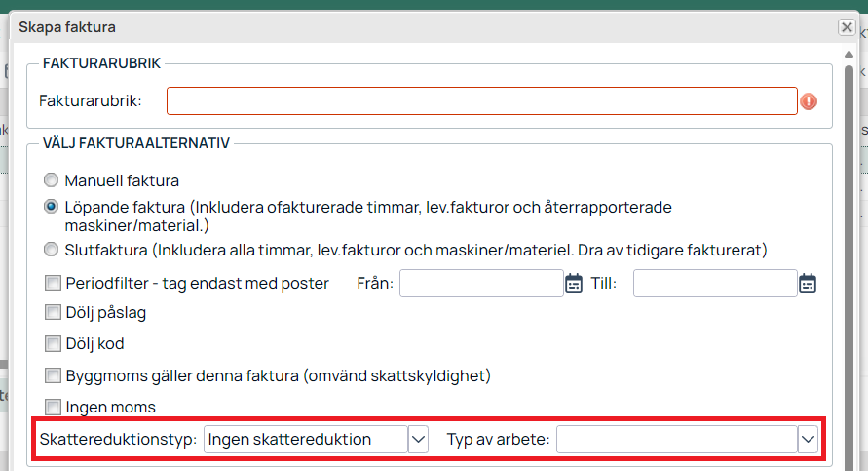The width and height of the screenshot is (868, 471).
Task: Expand the Typ av arbete dropdown arrow
Action: 809,440
